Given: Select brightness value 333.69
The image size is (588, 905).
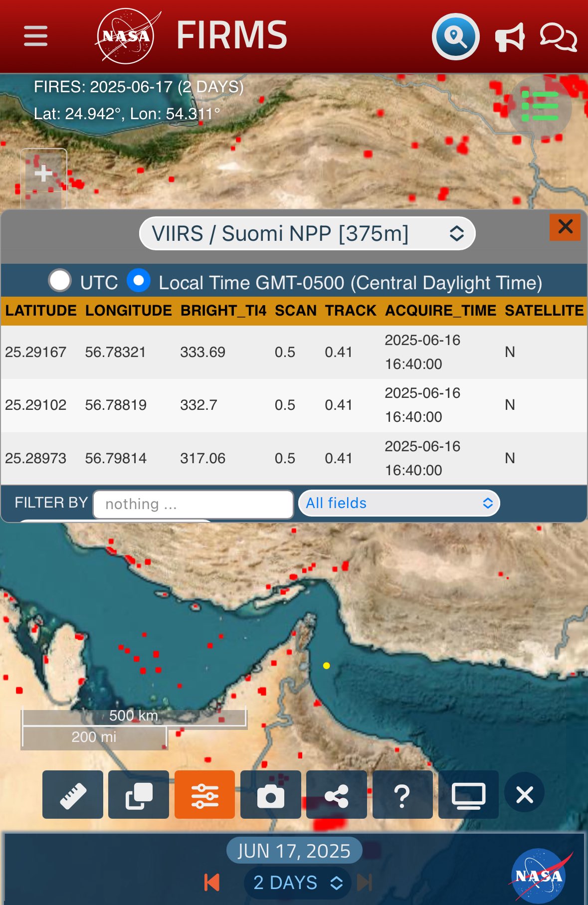Looking at the screenshot, I should tap(203, 352).
